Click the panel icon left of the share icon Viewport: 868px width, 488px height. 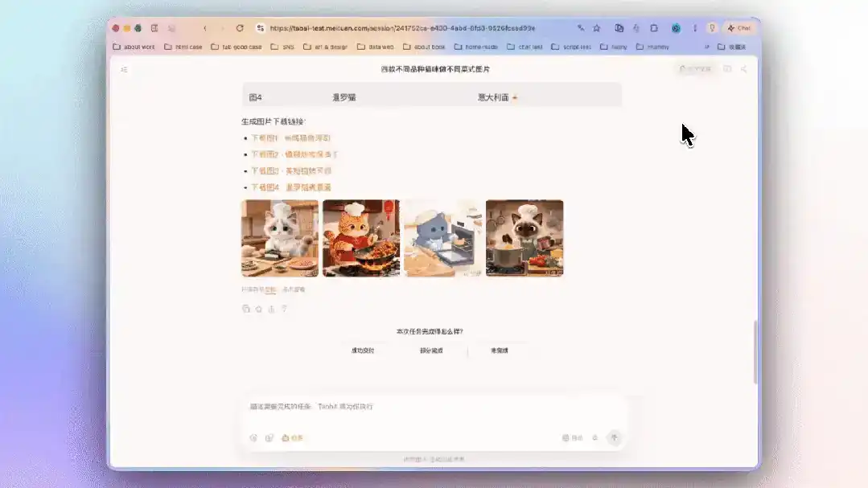(x=727, y=68)
